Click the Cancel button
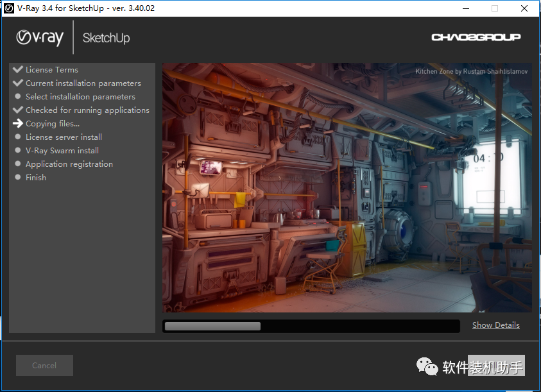This screenshot has width=541, height=392. 44,366
